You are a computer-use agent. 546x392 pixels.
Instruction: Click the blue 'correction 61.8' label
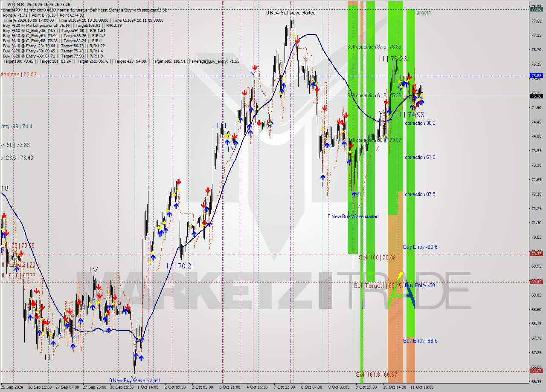[x=420, y=157]
